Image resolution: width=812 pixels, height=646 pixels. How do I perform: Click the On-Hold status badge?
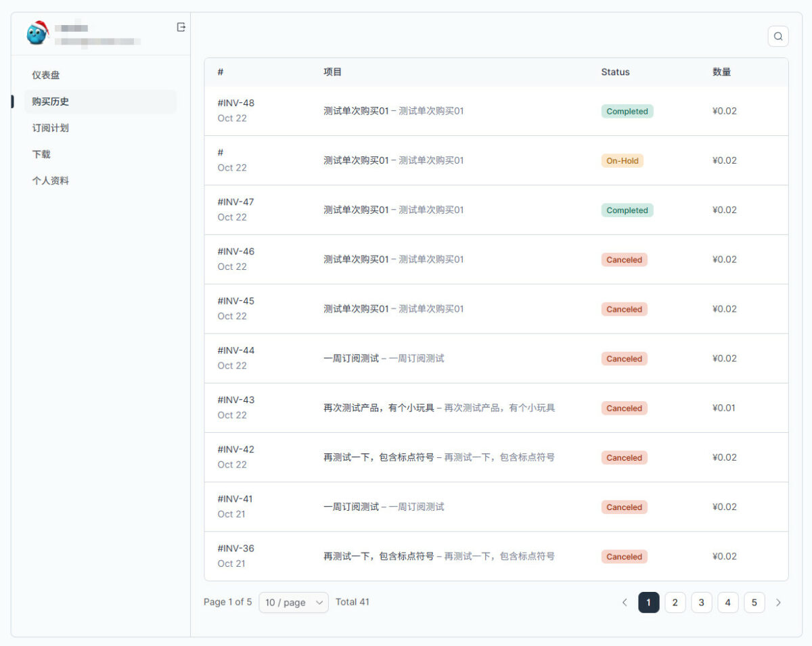[622, 160]
